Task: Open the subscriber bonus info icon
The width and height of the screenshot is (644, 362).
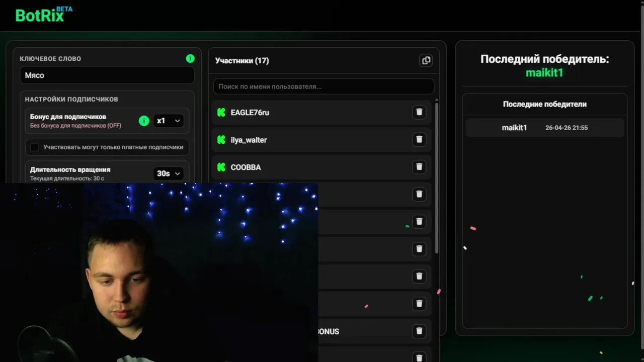Action: coord(144,121)
